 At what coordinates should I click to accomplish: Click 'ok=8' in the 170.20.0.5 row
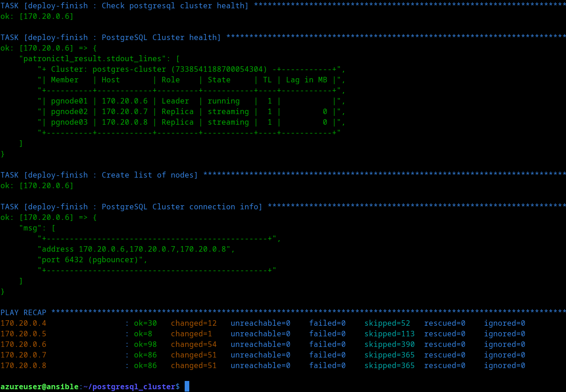[x=143, y=334]
